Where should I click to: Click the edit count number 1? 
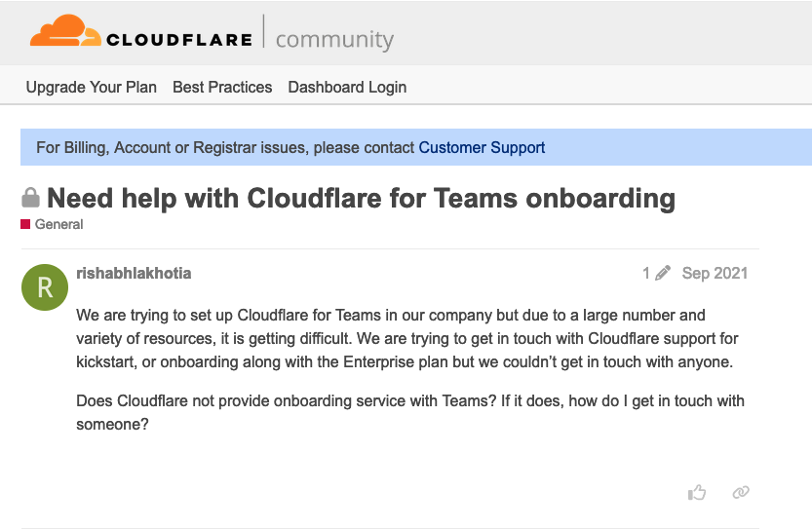(646, 274)
